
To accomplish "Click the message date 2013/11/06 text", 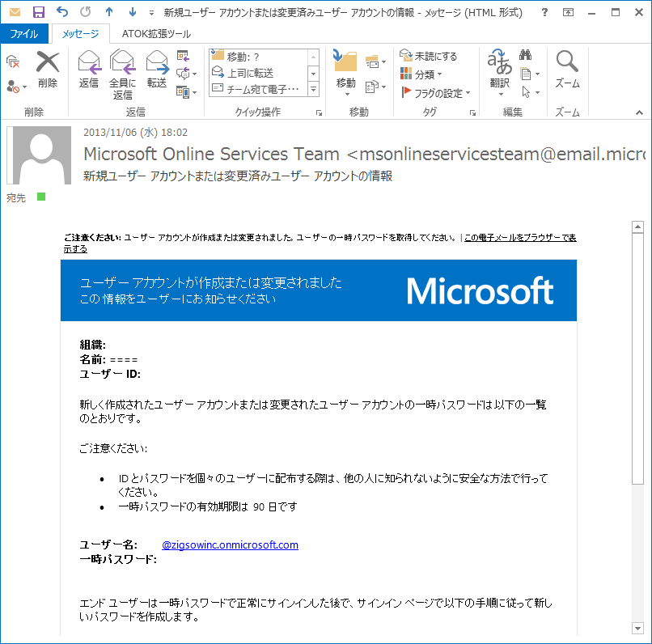I will [136, 132].
